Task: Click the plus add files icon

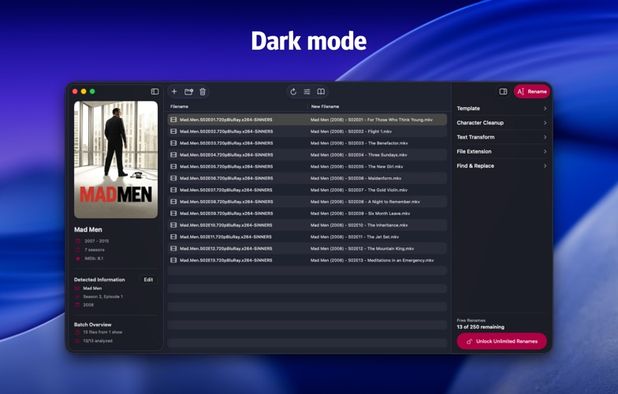Action: (x=174, y=91)
